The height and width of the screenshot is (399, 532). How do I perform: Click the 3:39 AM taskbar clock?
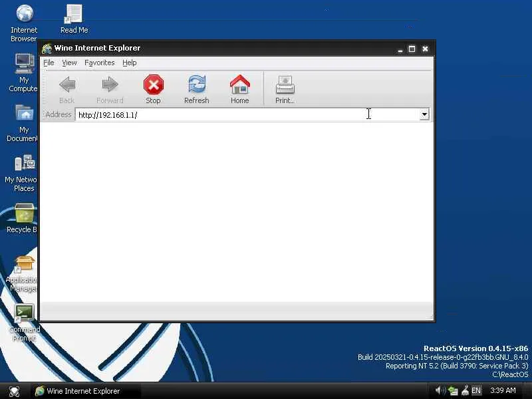pos(503,390)
